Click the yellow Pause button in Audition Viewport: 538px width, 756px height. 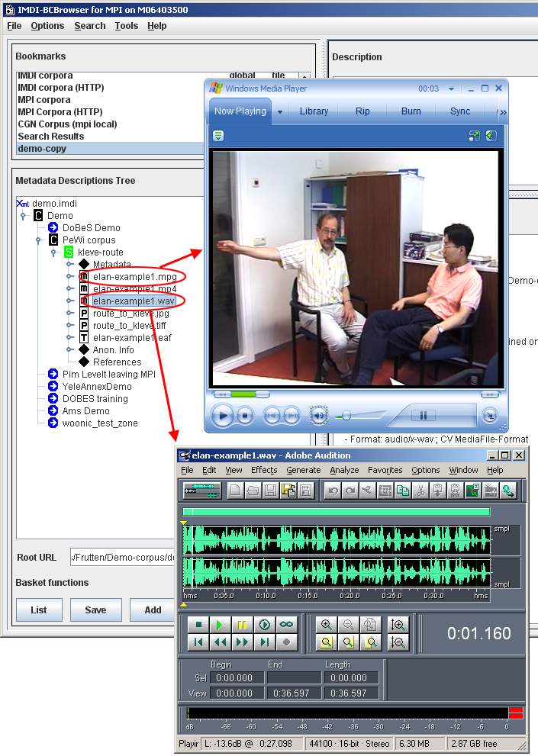242,625
